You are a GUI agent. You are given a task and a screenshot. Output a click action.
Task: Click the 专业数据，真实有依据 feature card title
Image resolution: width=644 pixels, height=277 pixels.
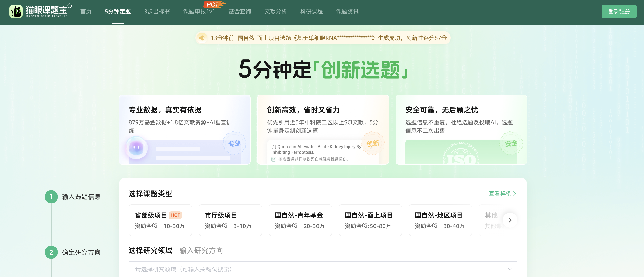(165, 110)
